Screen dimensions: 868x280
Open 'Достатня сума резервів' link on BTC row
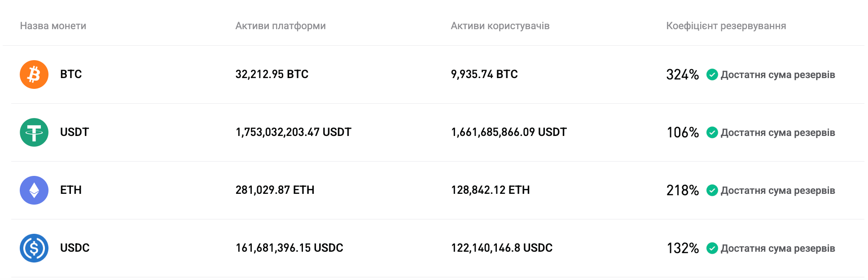tap(778, 75)
